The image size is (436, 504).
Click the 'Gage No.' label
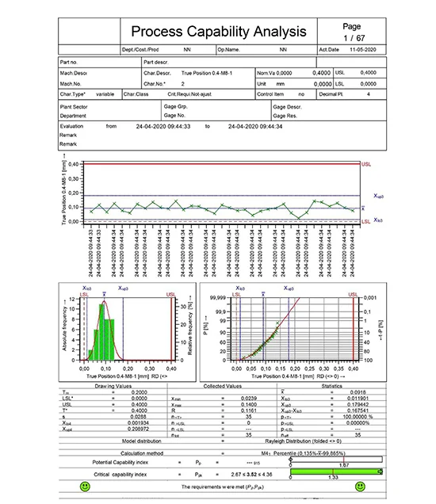pos(174,116)
